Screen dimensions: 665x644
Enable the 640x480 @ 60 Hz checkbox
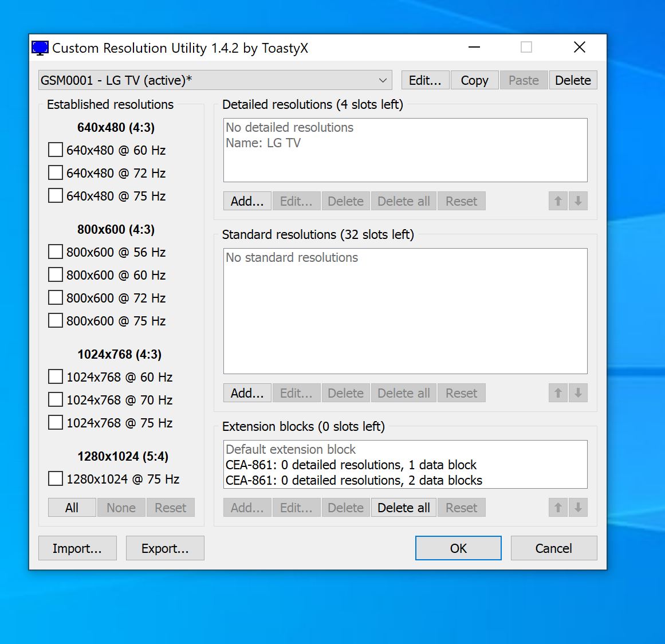(x=56, y=150)
